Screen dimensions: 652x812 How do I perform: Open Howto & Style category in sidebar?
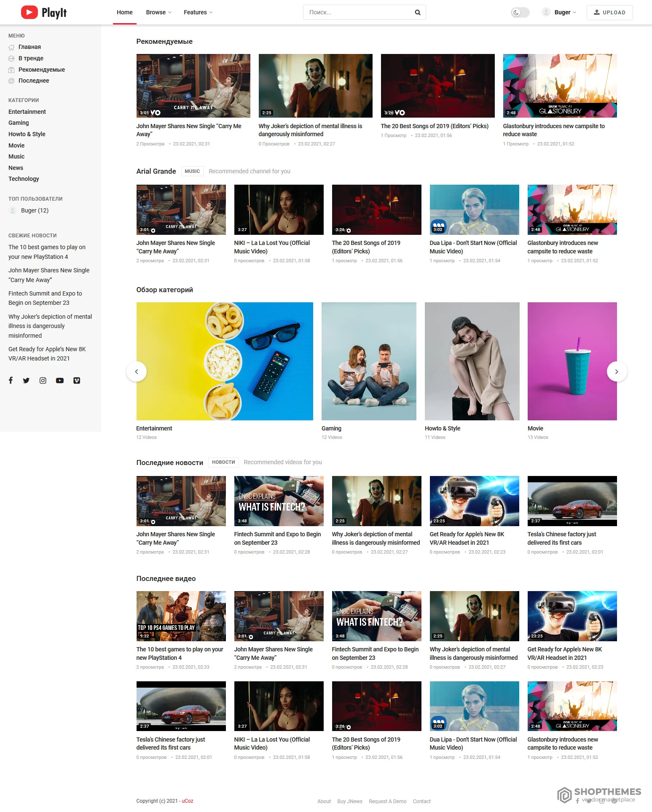27,134
